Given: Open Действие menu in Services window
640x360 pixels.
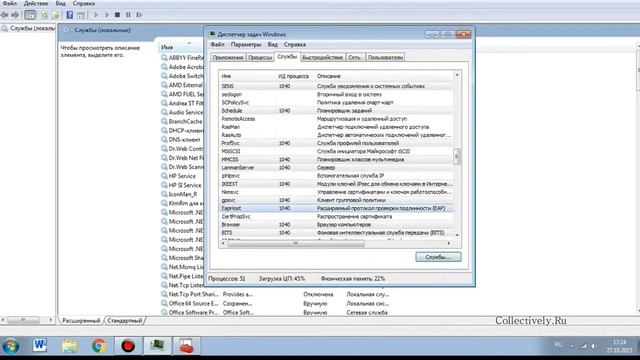Looking at the screenshot, I should coord(36,3).
